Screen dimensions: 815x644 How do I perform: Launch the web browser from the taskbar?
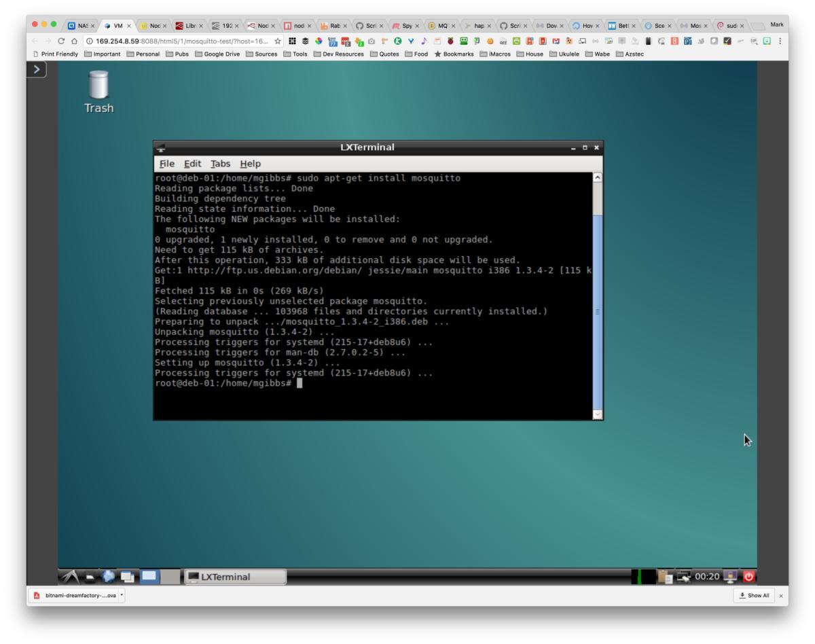(x=107, y=575)
